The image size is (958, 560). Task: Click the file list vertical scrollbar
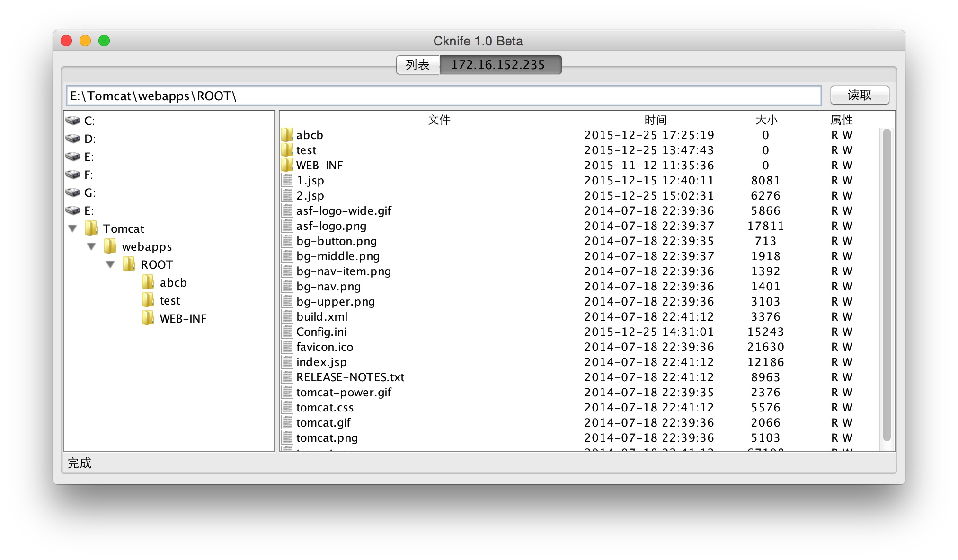(x=887, y=284)
